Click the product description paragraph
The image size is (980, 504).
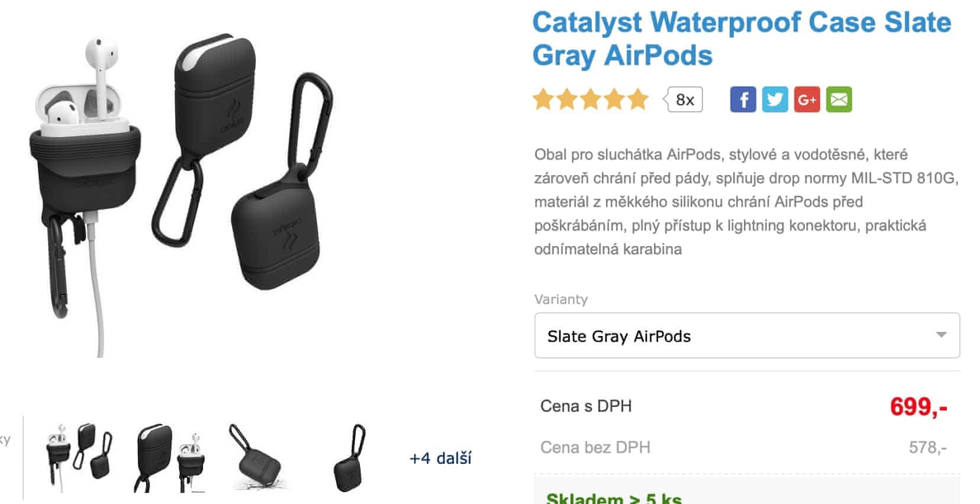pyautogui.click(x=746, y=202)
